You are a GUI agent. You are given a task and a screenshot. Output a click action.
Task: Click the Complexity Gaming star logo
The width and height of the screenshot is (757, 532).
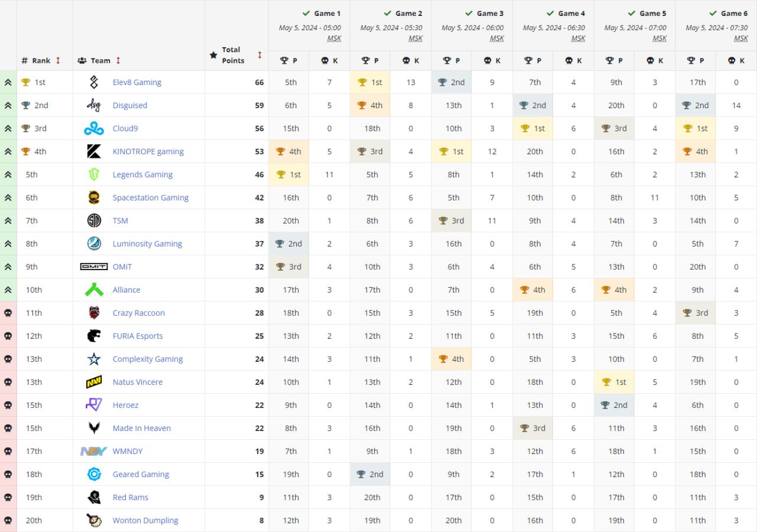coord(93,359)
